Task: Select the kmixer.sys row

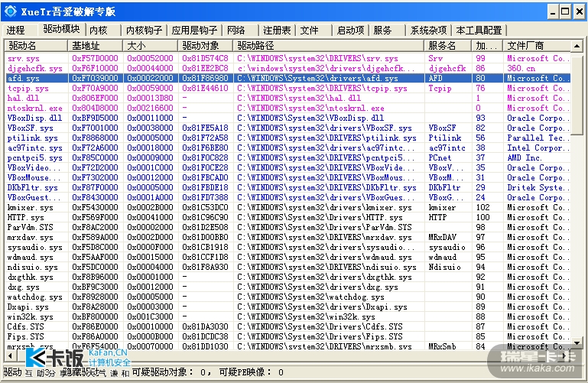Action: coord(288,208)
